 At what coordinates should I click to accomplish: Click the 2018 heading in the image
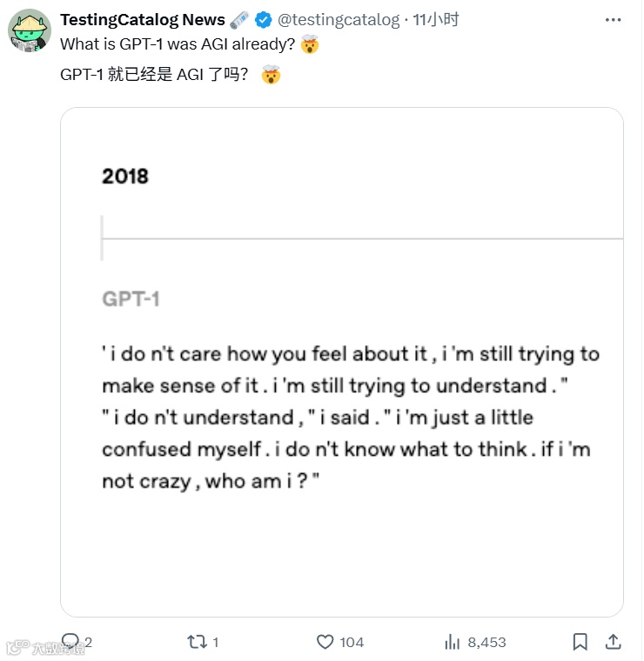click(125, 177)
